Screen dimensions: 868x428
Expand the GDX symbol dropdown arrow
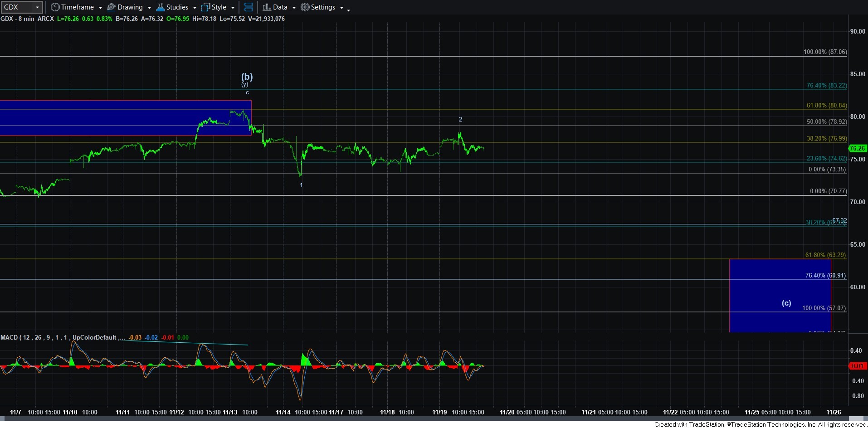(x=37, y=7)
